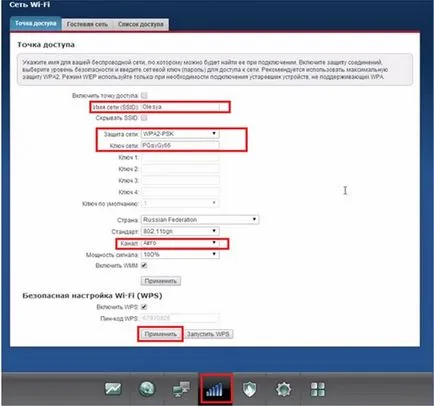The height and width of the screenshot is (406, 434).
Task: Click Применить in the WPS section
Action: [x=161, y=334]
